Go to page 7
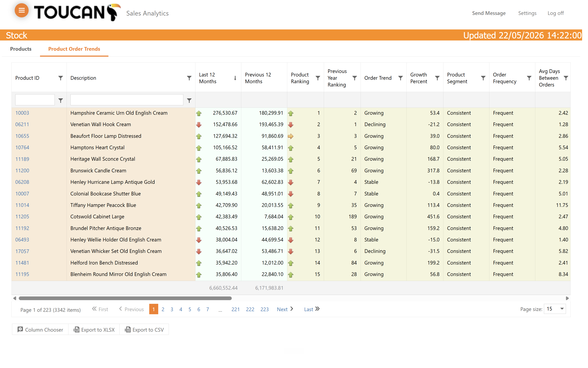The width and height of the screenshot is (588, 368). [207, 309]
